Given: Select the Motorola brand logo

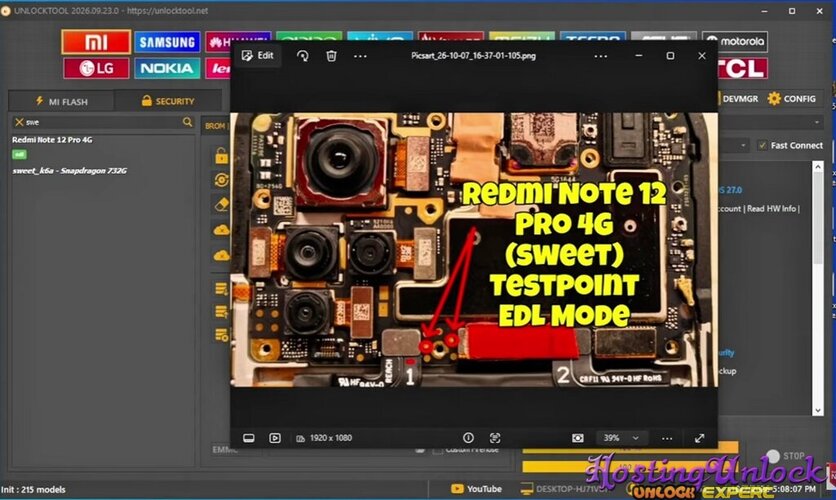Looking at the screenshot, I should [735, 41].
